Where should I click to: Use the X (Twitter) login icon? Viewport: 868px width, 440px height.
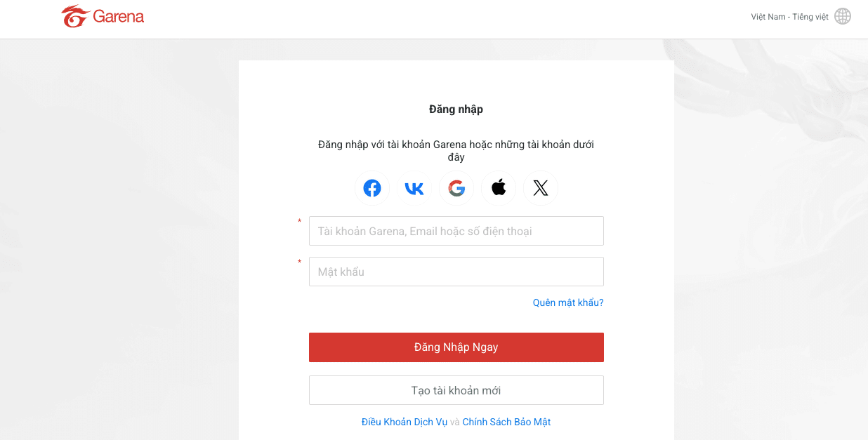coord(541,188)
